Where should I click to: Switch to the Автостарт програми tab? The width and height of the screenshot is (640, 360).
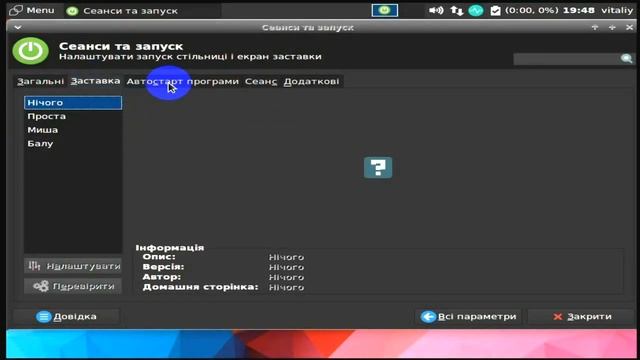[182, 81]
